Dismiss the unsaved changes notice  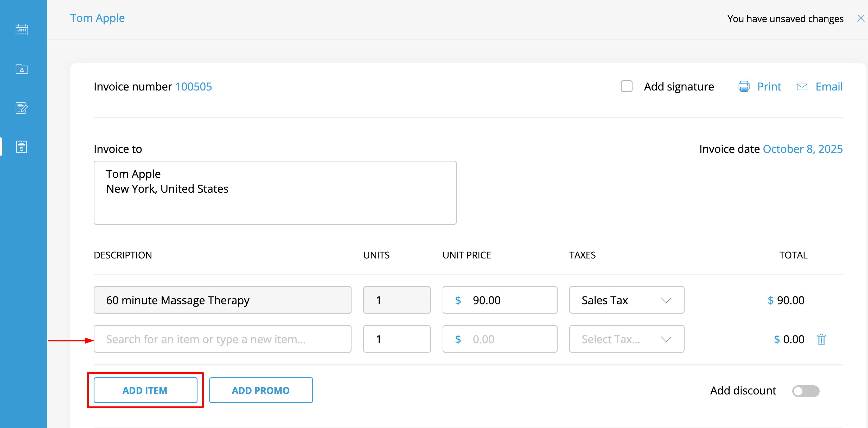coord(861,18)
